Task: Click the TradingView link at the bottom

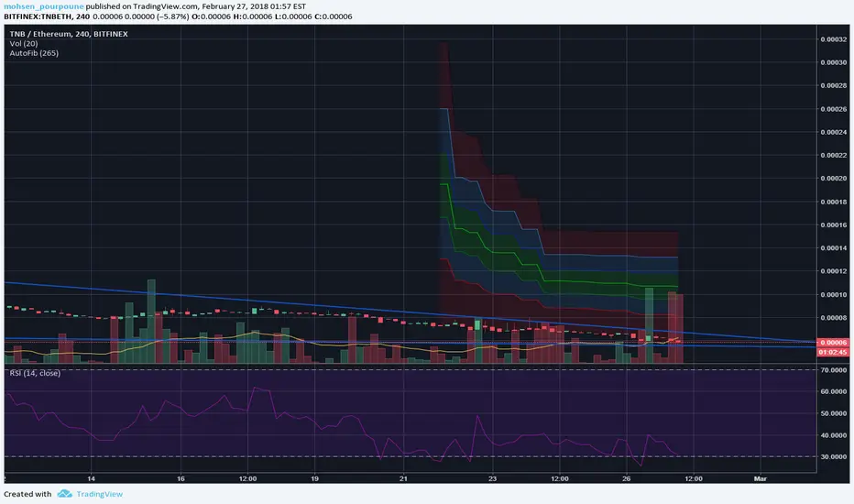Action: point(99,494)
